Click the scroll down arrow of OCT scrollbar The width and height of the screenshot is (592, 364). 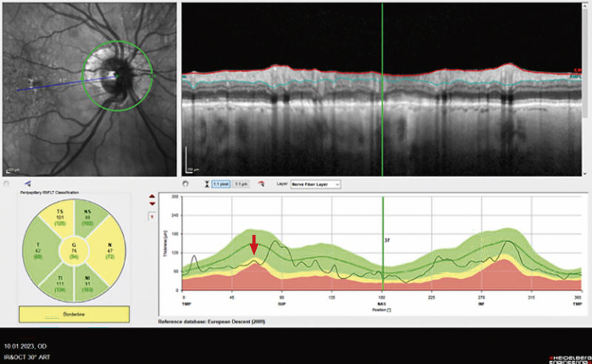(x=587, y=172)
